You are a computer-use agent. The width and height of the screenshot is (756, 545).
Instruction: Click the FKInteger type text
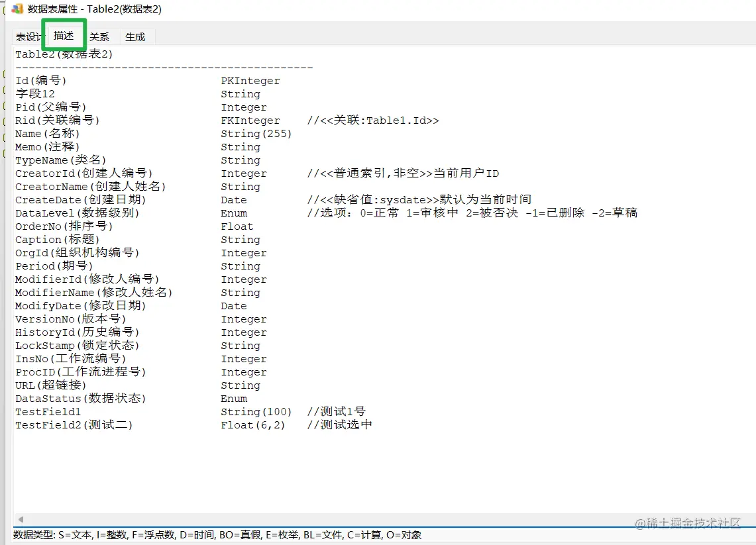[250, 121]
